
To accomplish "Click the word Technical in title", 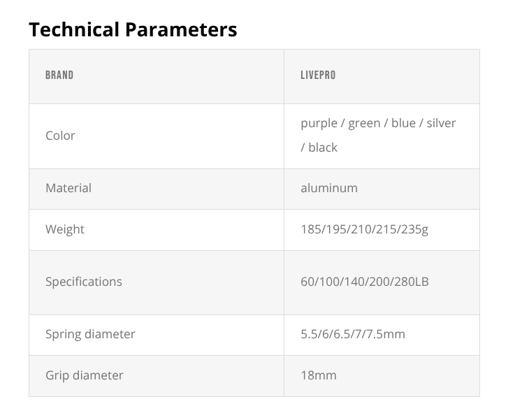I will click(x=74, y=29).
